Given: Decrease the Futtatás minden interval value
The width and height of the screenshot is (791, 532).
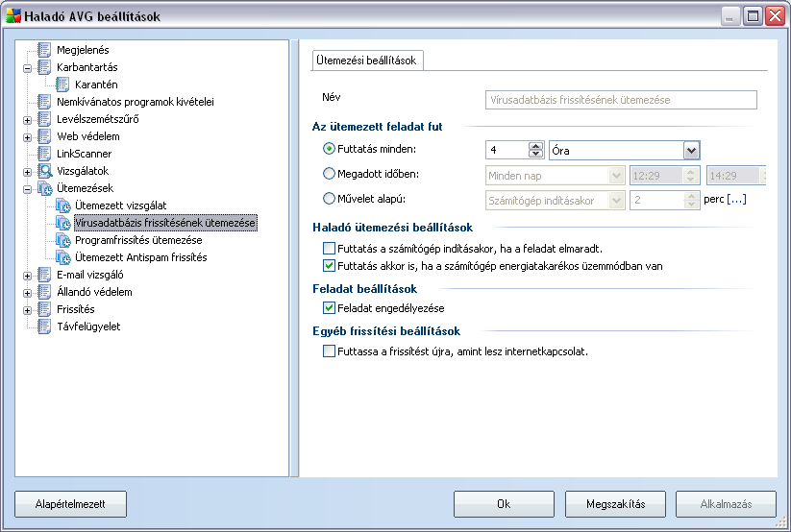Looking at the screenshot, I should click(x=535, y=155).
